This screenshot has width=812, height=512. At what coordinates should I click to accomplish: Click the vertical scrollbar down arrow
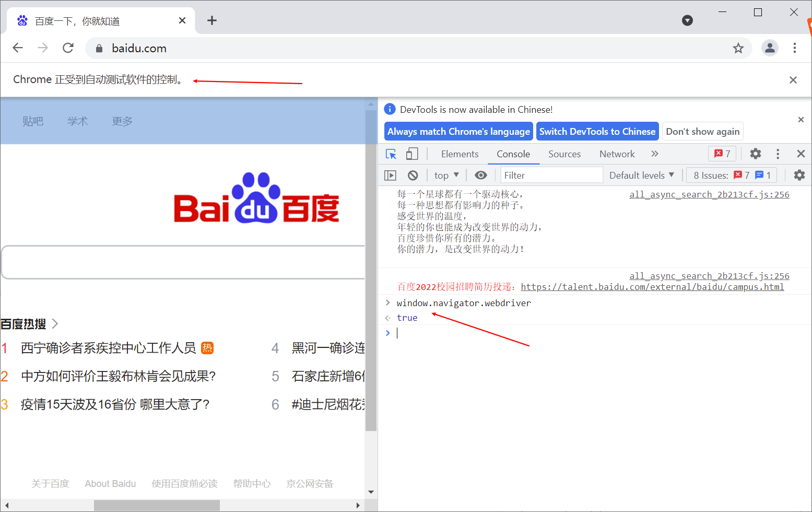(x=371, y=492)
